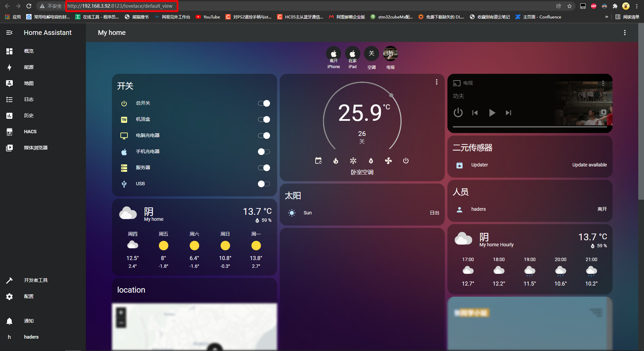The height and width of the screenshot is (351, 644).
Task: Toggle the 总开关 switch
Action: 264,103
